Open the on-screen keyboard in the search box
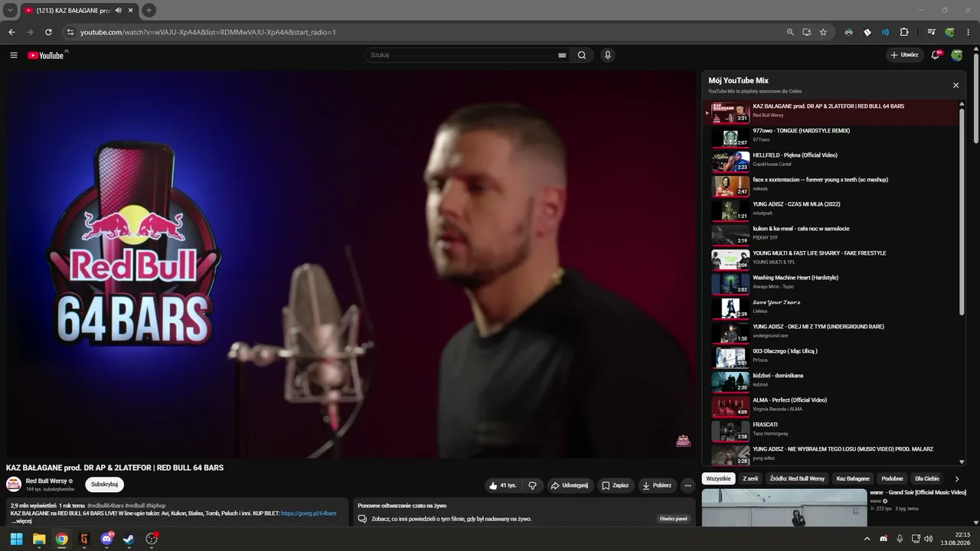The height and width of the screenshot is (551, 980). [562, 55]
